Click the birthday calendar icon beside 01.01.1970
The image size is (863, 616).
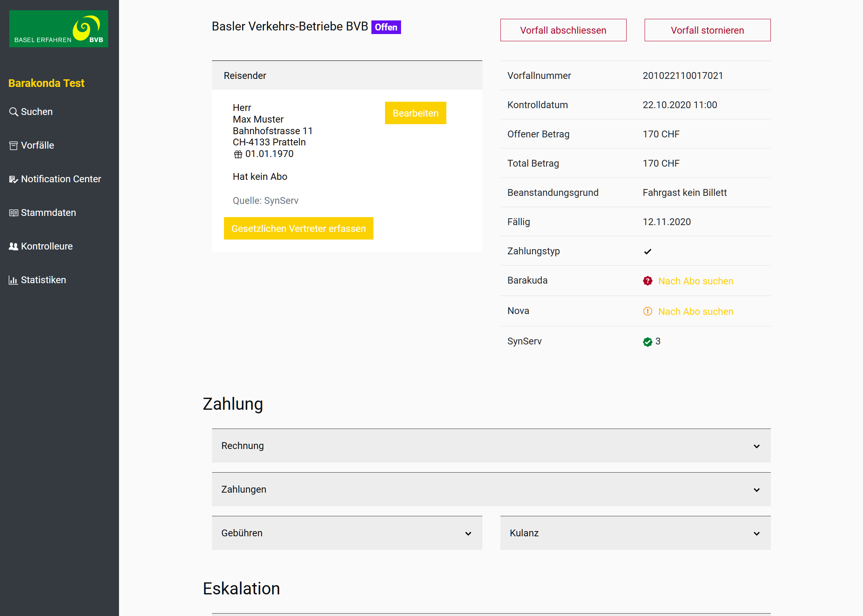(238, 154)
